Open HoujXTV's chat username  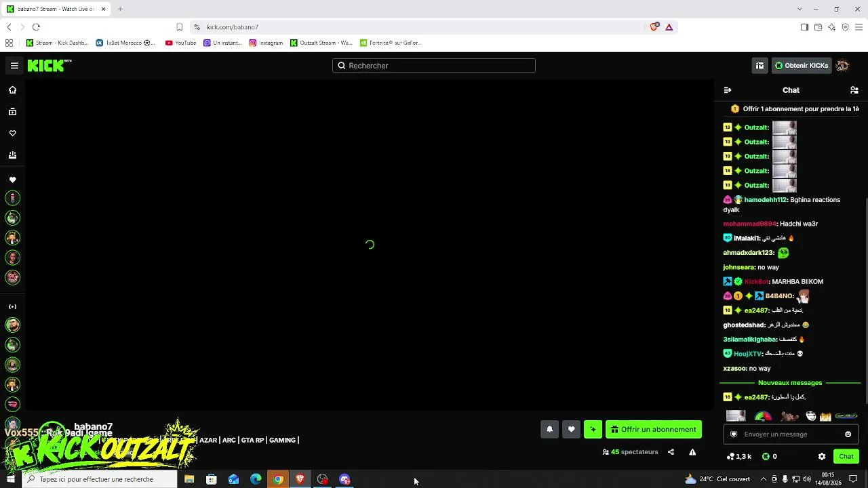coord(748,354)
